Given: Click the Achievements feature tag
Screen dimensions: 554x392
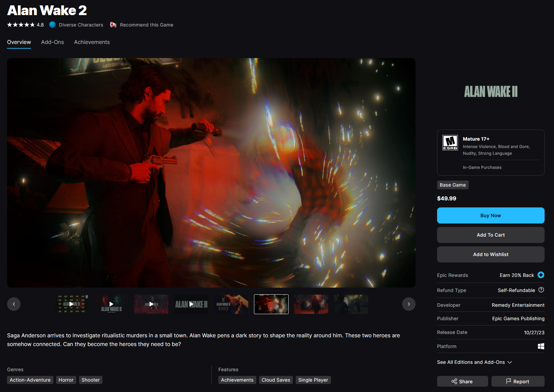Looking at the screenshot, I should [237, 380].
